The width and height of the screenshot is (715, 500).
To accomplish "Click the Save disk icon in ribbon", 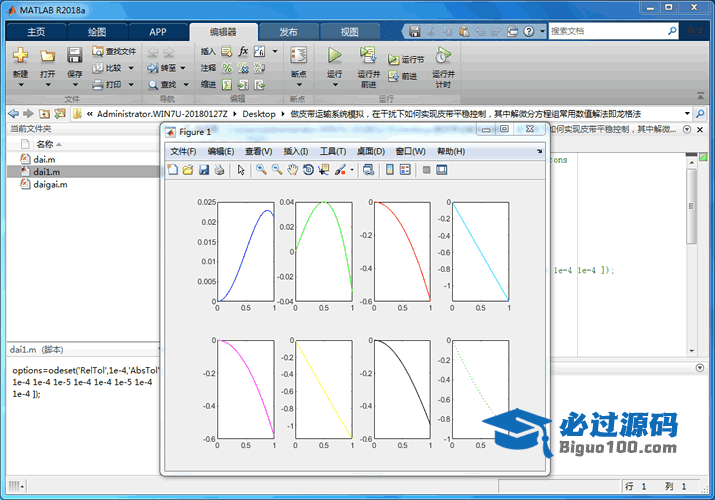I will tap(74, 55).
